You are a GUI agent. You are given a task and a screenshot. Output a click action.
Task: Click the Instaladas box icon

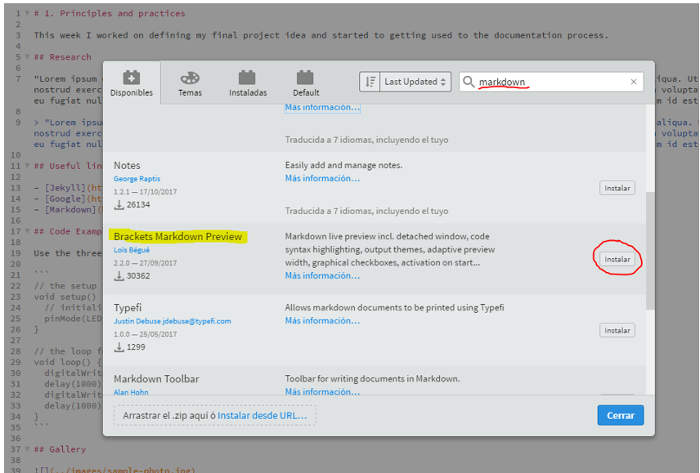click(x=247, y=78)
